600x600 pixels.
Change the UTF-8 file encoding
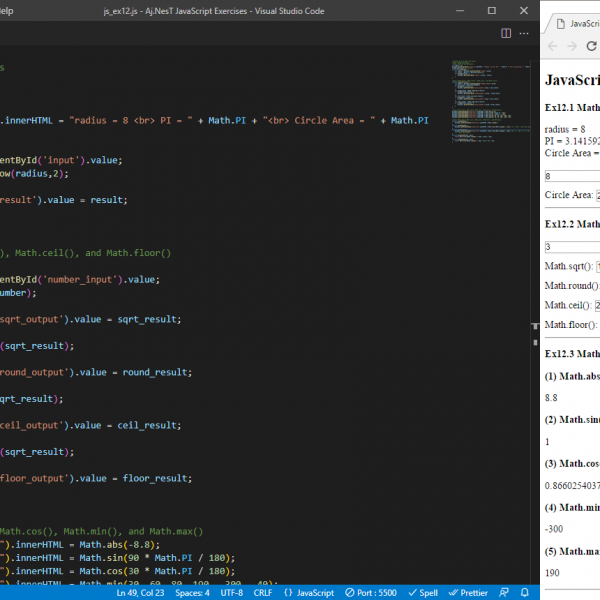pos(231,592)
